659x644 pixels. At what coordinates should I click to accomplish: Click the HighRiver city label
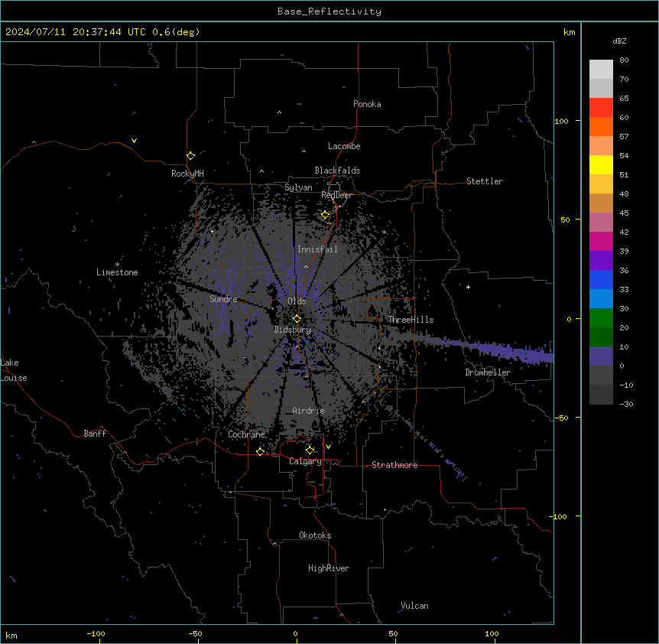coord(329,568)
